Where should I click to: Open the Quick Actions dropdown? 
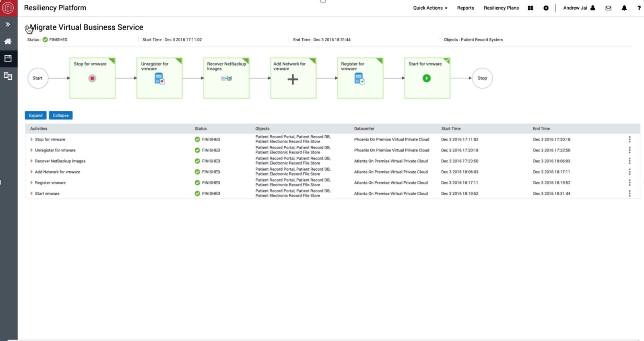click(430, 8)
